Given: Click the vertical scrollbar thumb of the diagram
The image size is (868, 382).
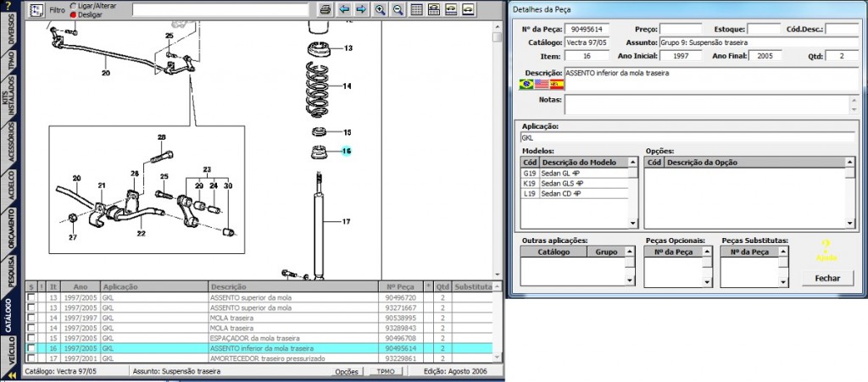Looking at the screenshot, I should 497,37.
